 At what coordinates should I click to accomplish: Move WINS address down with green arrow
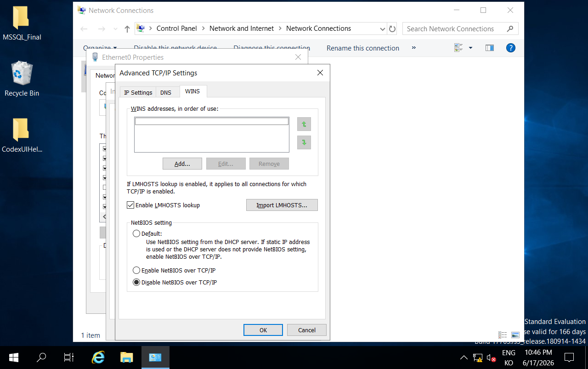304,142
